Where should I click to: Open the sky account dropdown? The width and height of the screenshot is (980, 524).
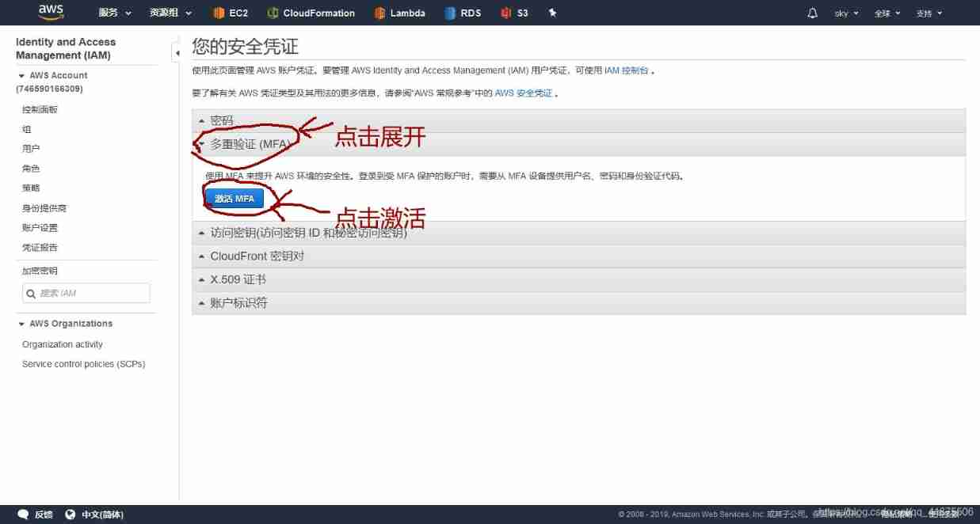(846, 13)
